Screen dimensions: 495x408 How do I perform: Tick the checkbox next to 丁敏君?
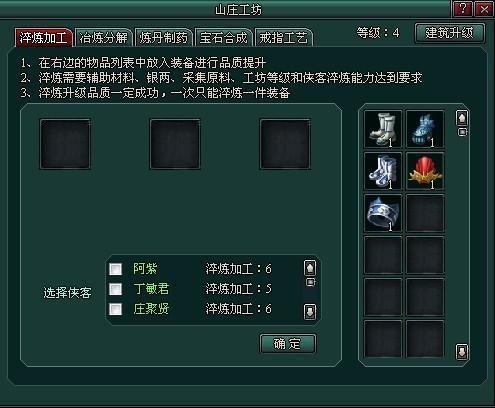pos(116,289)
